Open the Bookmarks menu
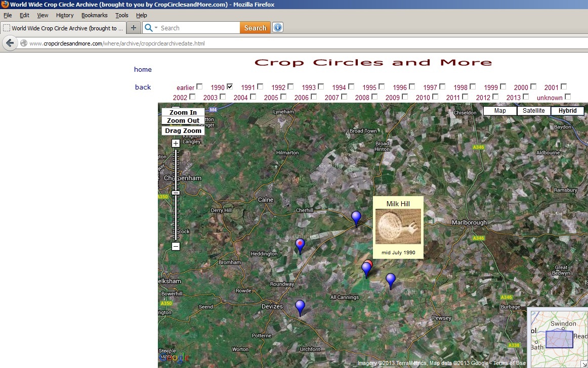 coord(94,16)
